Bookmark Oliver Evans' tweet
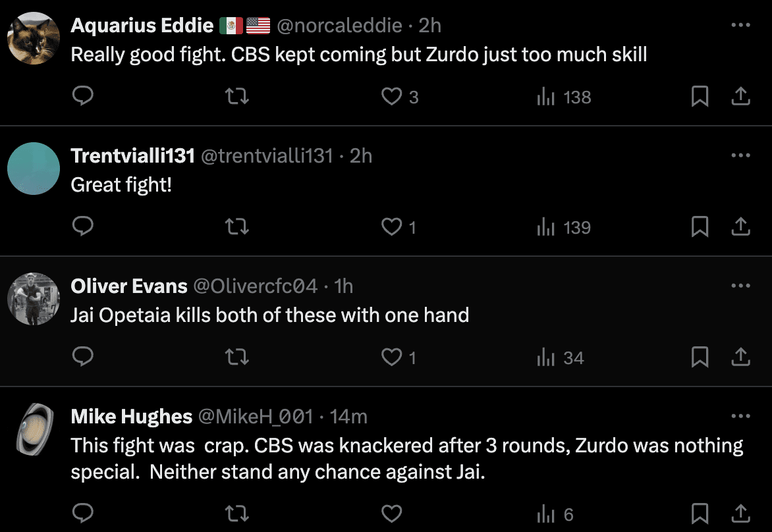 pos(700,358)
